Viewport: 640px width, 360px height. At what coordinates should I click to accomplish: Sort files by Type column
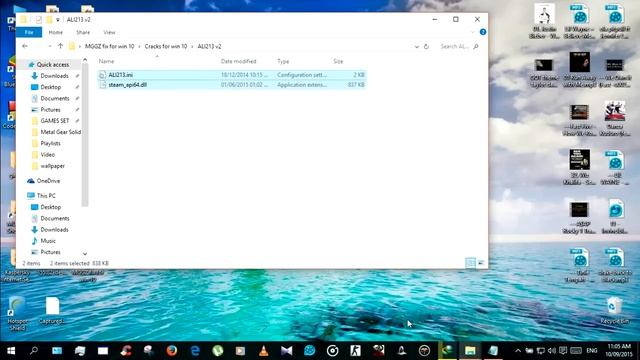(283, 61)
